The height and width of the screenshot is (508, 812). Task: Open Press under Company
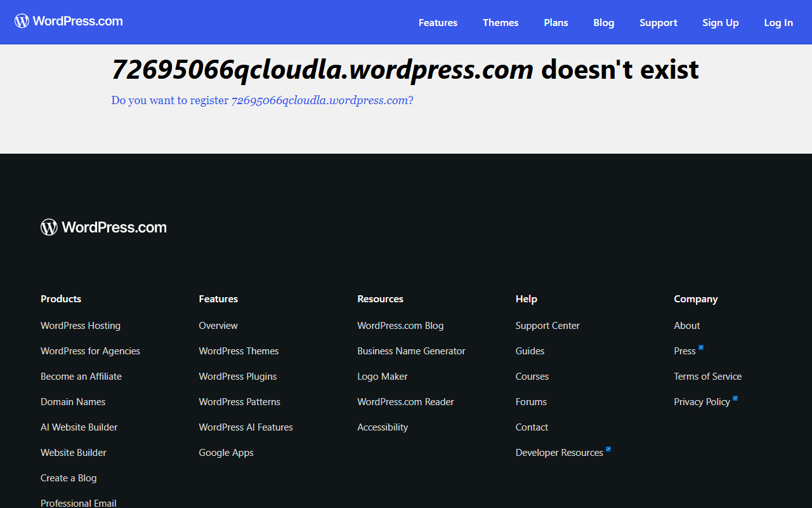(x=684, y=351)
